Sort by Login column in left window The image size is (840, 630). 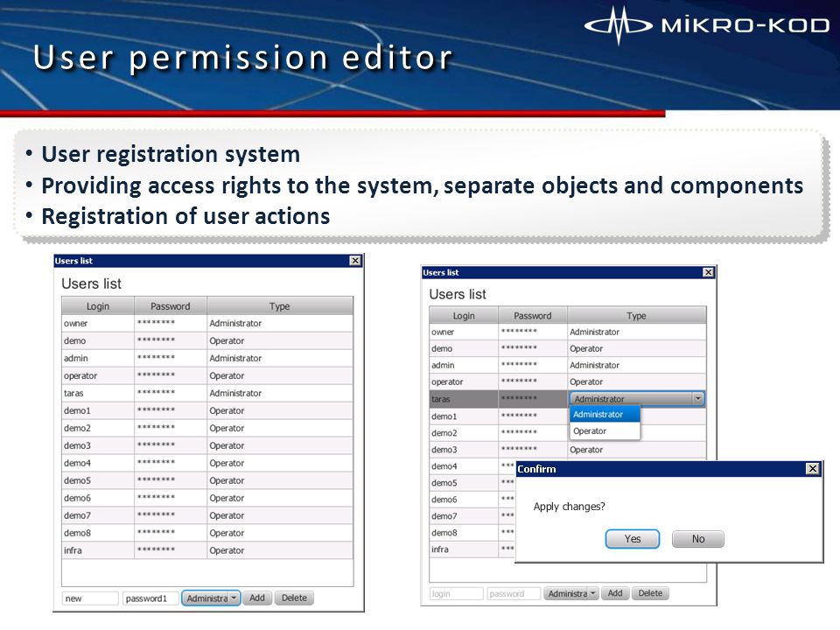coord(98,306)
